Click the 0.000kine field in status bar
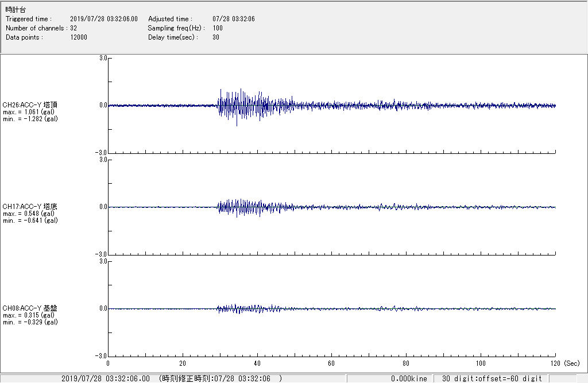 coord(409,378)
